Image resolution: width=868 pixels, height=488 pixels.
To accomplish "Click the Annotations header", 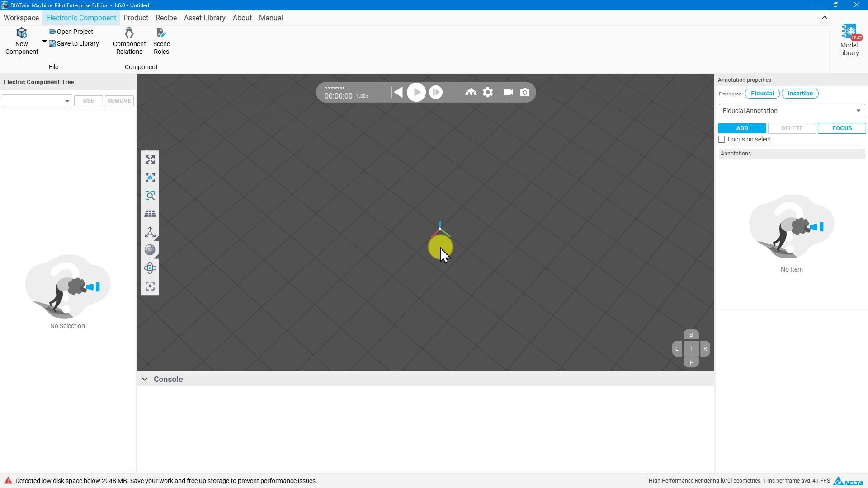I will pyautogui.click(x=792, y=154).
